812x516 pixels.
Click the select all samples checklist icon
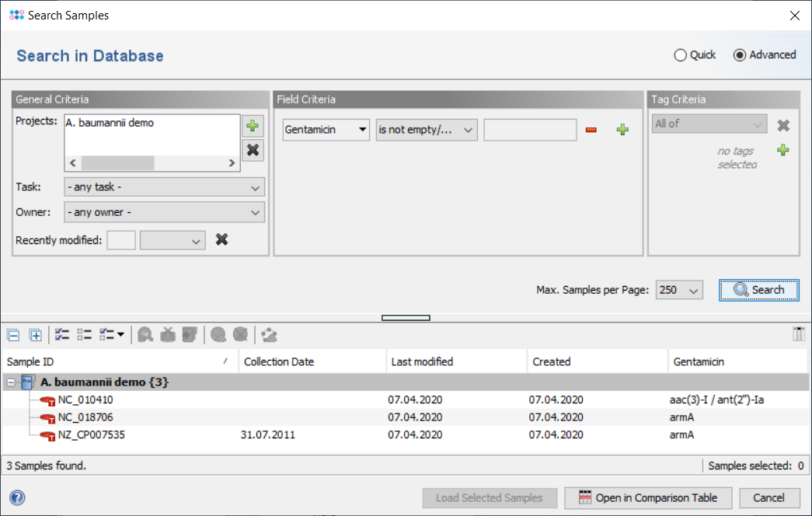point(62,335)
